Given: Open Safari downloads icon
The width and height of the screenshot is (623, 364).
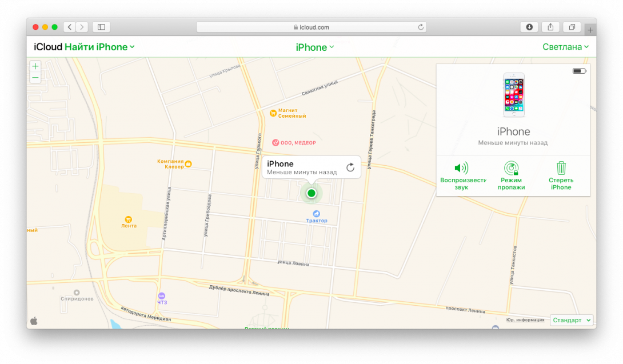Looking at the screenshot, I should pyautogui.click(x=529, y=27).
